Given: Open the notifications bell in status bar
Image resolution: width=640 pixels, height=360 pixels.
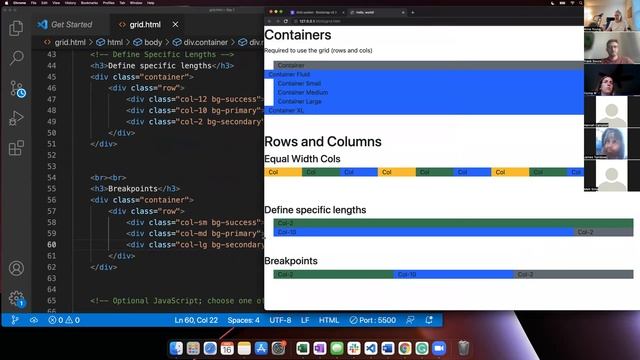Looking at the screenshot, I should (429, 320).
